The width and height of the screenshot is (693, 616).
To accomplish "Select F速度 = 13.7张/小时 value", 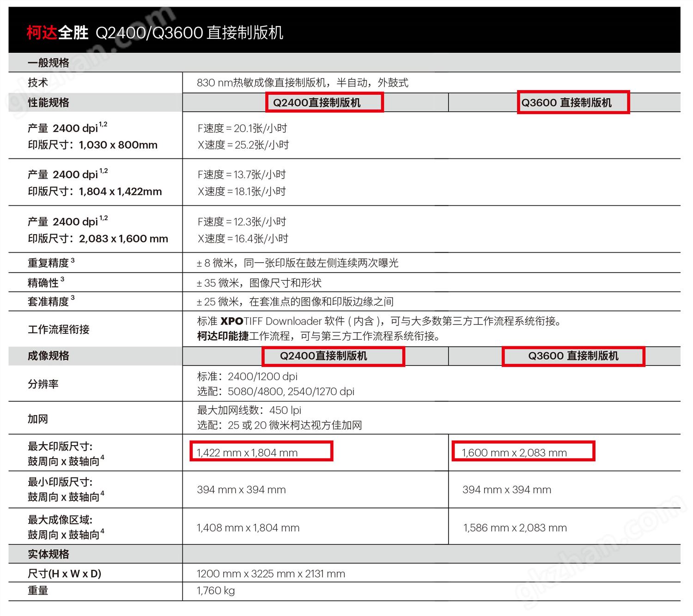I will (x=242, y=175).
